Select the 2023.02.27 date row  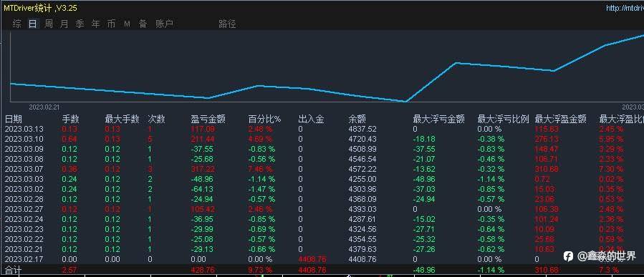coord(24,209)
